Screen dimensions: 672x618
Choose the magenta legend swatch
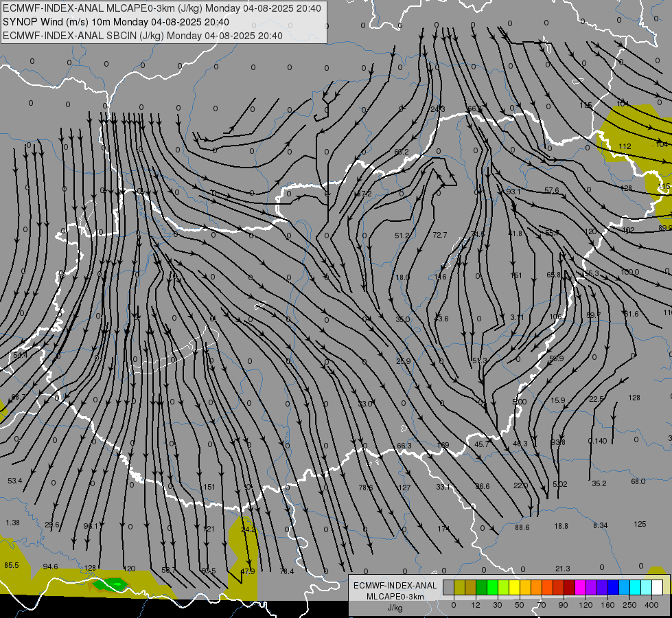click(581, 587)
